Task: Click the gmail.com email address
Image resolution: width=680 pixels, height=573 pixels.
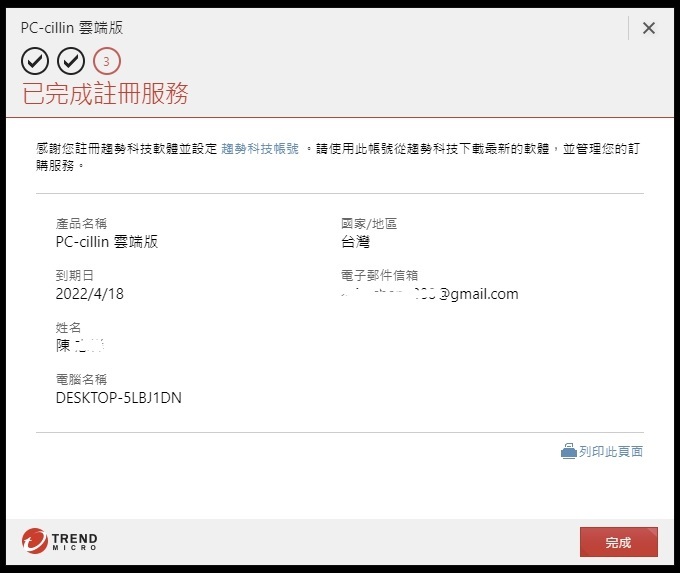Action: (429, 294)
